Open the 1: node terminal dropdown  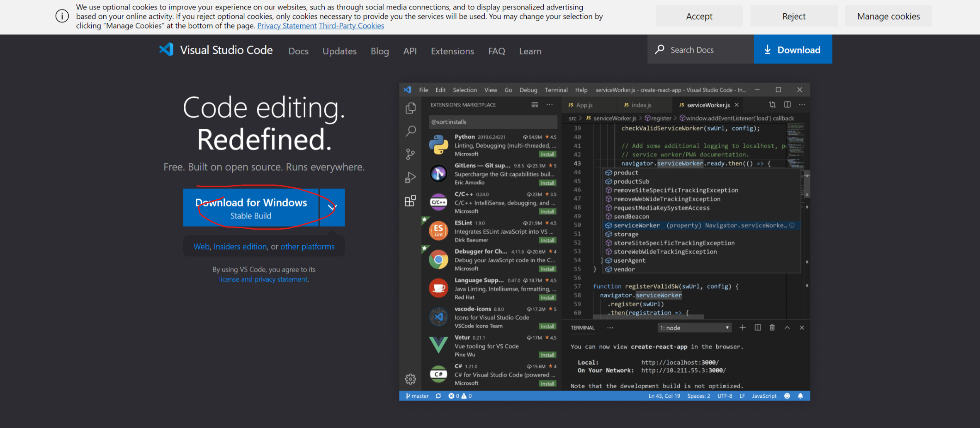pos(694,328)
